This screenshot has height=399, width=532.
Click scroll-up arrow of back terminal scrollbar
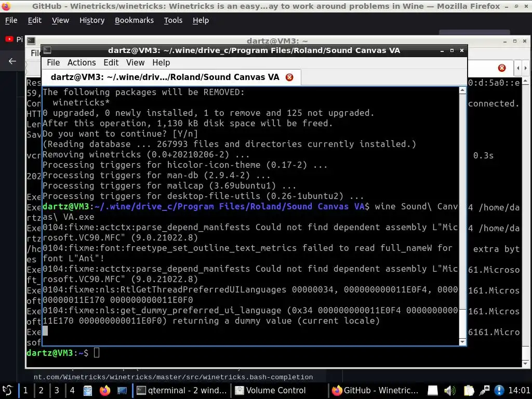click(525, 82)
